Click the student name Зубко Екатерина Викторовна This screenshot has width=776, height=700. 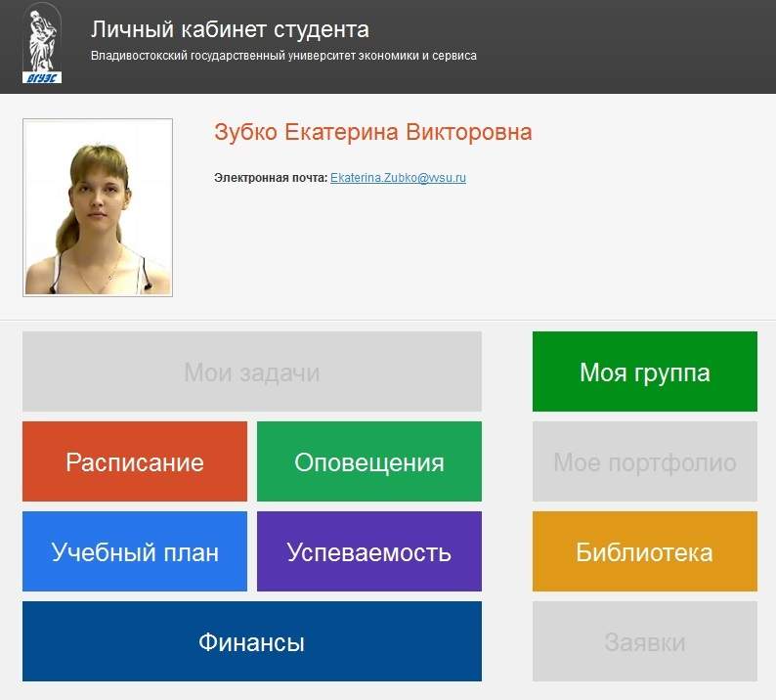(x=372, y=132)
